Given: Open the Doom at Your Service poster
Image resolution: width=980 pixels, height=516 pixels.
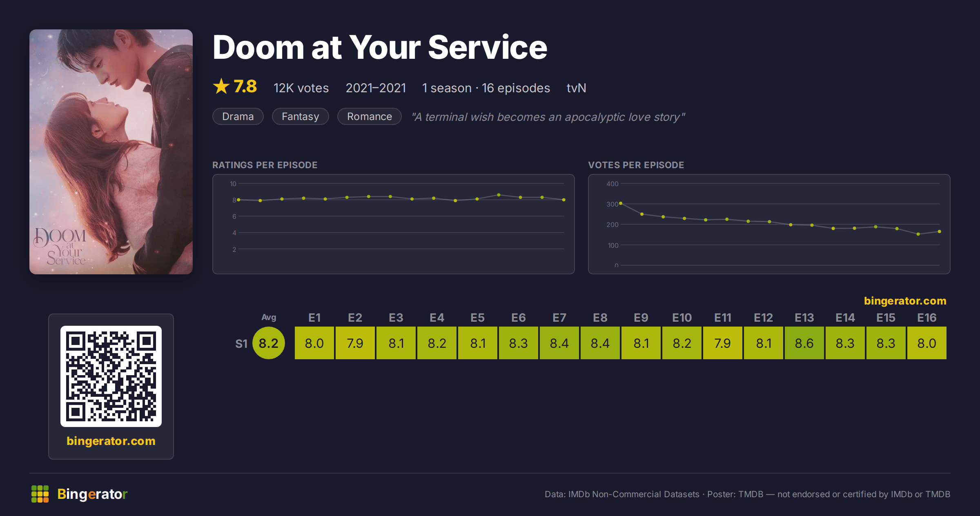Looking at the screenshot, I should (x=111, y=151).
